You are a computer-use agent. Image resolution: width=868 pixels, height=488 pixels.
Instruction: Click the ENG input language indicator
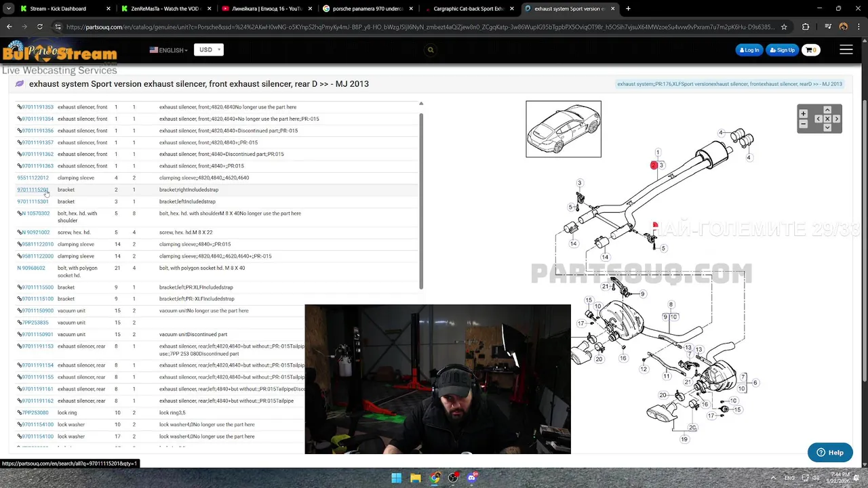pos(789,478)
